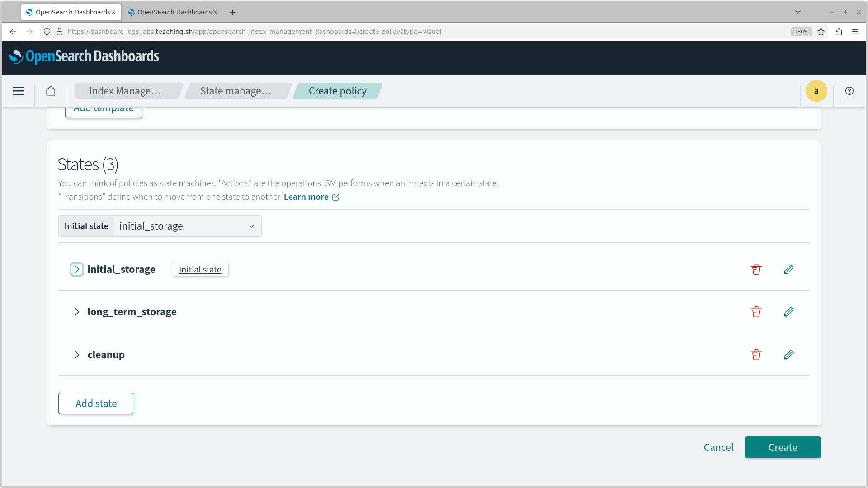This screenshot has height=488, width=868.
Task: Open user avatar menu 'a'
Action: point(816,91)
